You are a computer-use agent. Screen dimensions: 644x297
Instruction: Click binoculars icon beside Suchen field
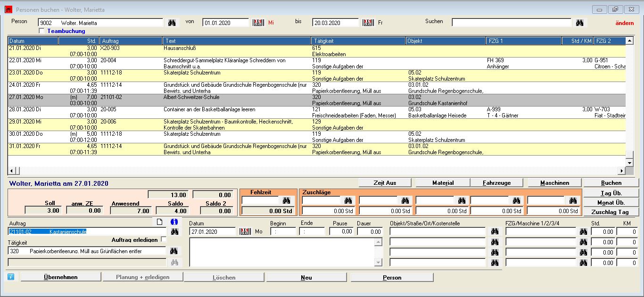click(579, 23)
